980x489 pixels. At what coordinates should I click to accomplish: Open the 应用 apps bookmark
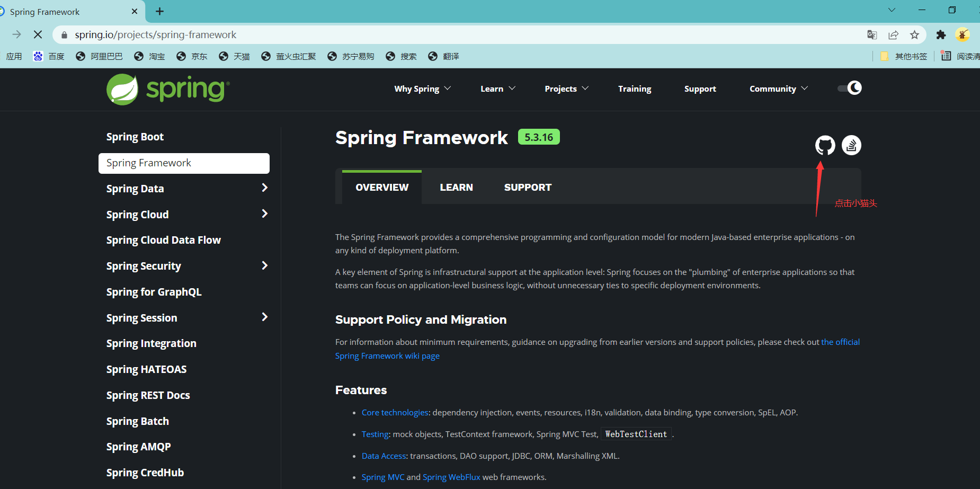tap(14, 56)
